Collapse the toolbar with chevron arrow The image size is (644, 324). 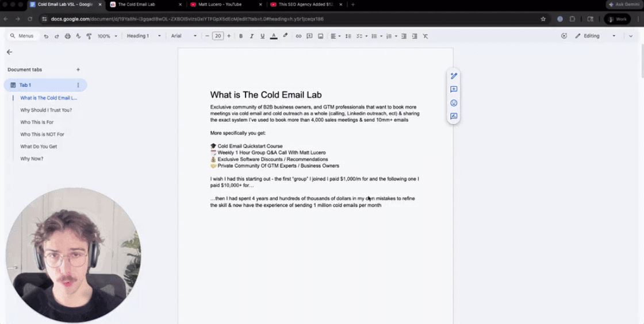(631, 36)
